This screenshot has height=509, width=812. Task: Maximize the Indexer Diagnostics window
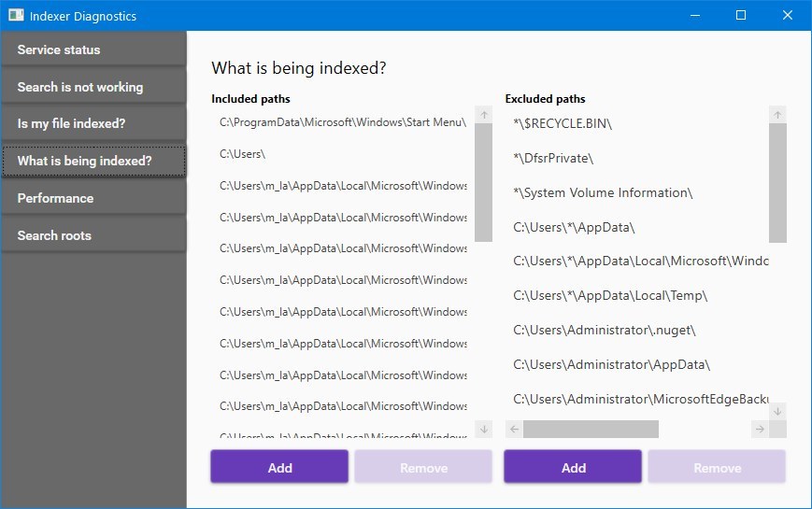(x=741, y=16)
